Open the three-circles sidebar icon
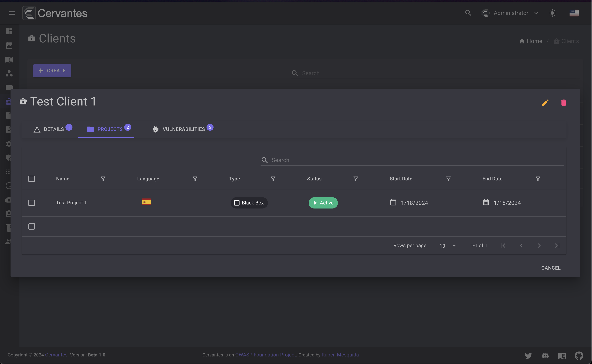Image resolution: width=592 pixels, height=364 pixels. coord(9,73)
